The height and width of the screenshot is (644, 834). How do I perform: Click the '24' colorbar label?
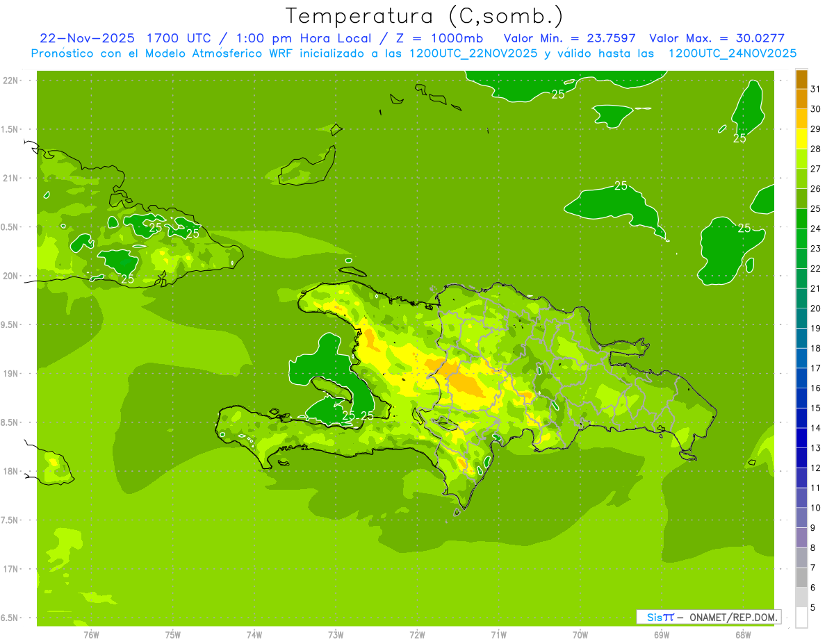pyautogui.click(x=816, y=229)
